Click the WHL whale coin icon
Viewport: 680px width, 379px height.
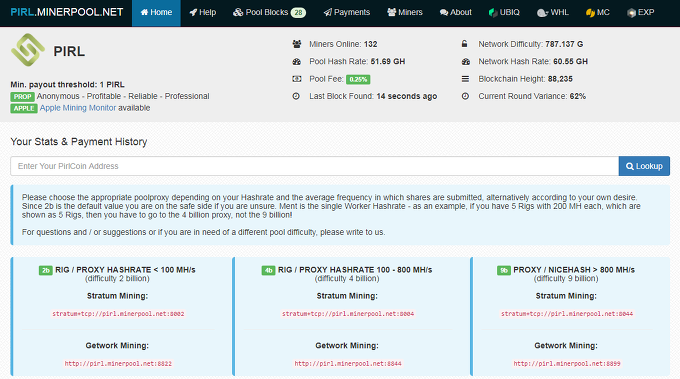(543, 13)
